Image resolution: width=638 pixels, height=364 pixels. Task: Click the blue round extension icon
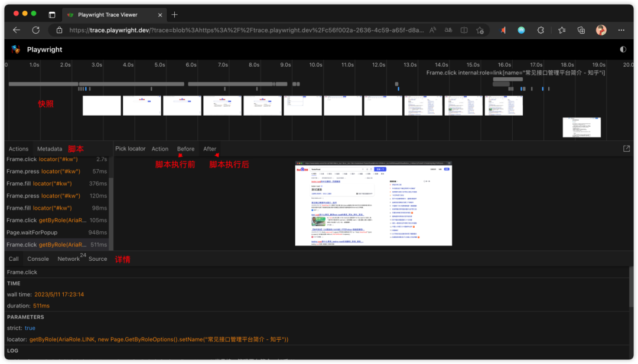[521, 30]
